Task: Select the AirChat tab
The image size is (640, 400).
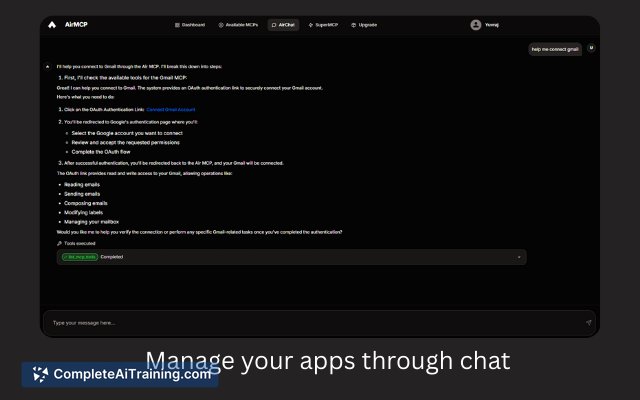Action: pos(283,25)
